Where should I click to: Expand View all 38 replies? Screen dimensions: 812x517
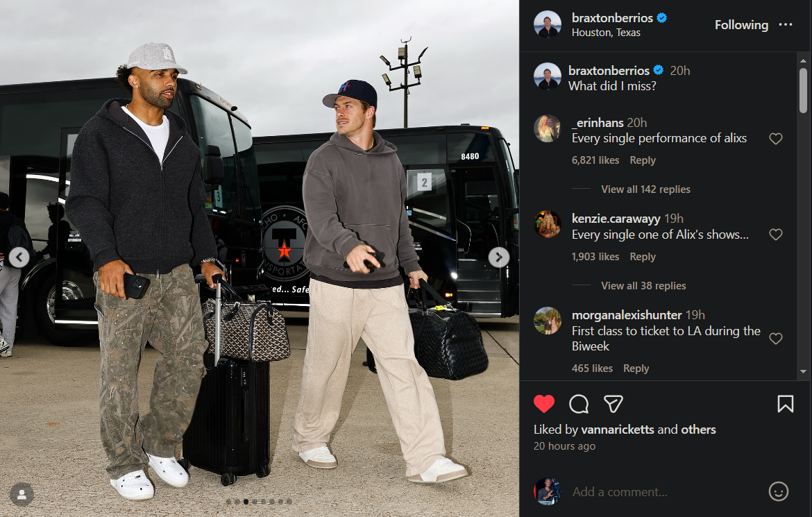pos(643,285)
